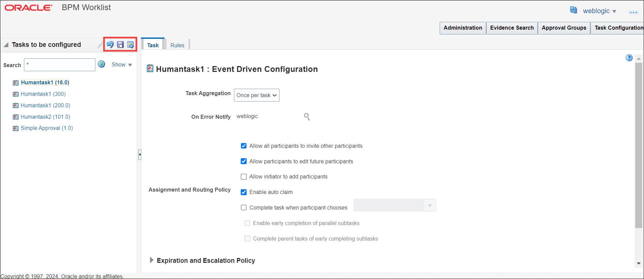Open the Approval Groups tab

[564, 28]
